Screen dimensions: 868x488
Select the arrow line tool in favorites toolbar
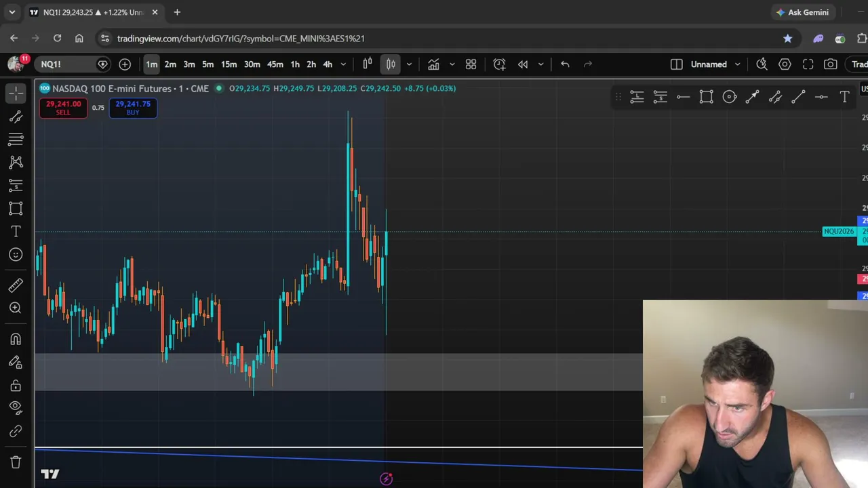[752, 98]
